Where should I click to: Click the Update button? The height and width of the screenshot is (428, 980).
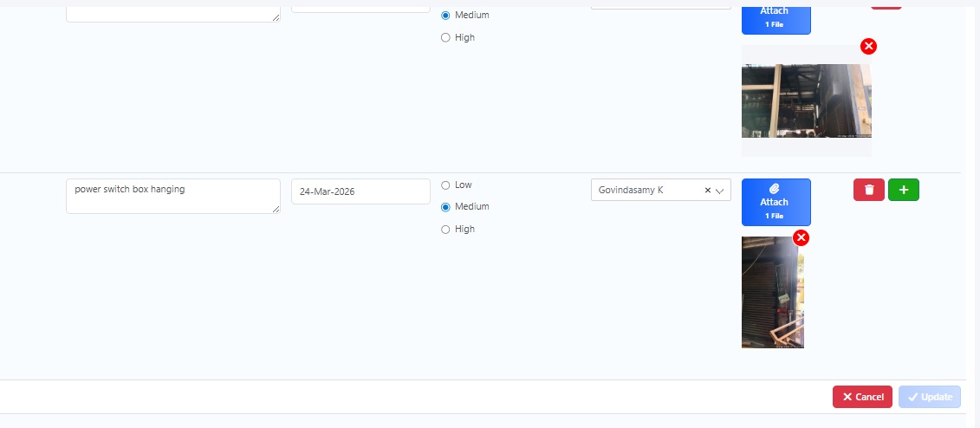[929, 397]
